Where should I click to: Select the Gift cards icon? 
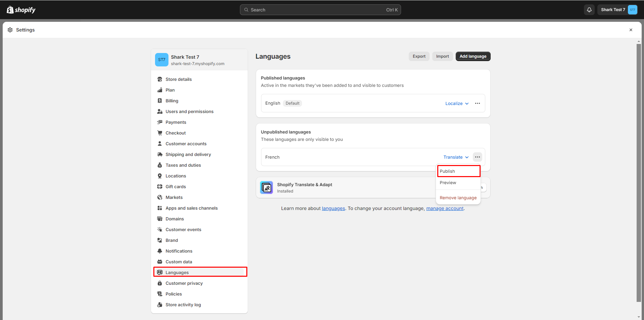(160, 186)
